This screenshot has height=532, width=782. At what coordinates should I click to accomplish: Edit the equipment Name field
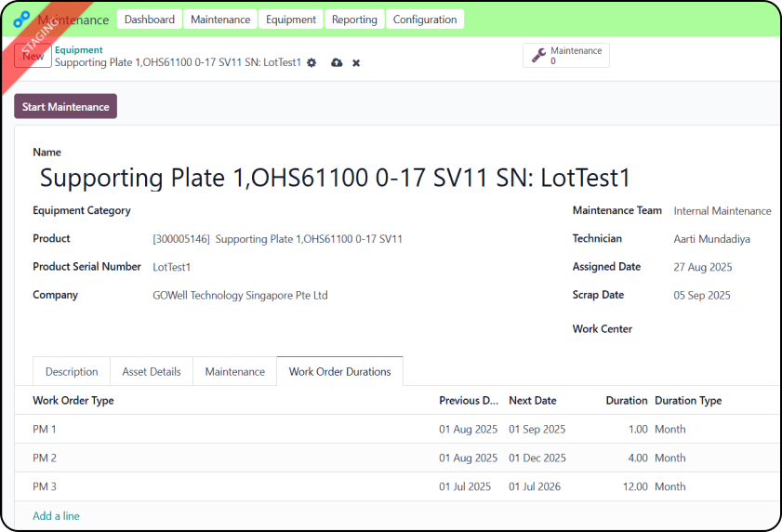pyautogui.click(x=335, y=179)
